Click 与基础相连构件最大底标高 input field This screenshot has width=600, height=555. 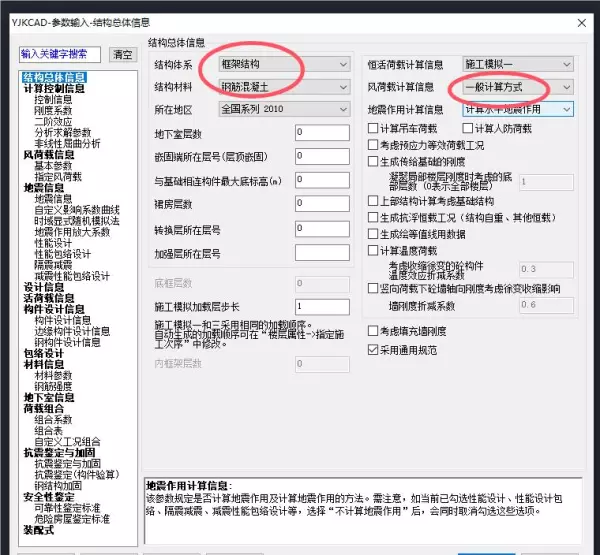tap(322, 180)
